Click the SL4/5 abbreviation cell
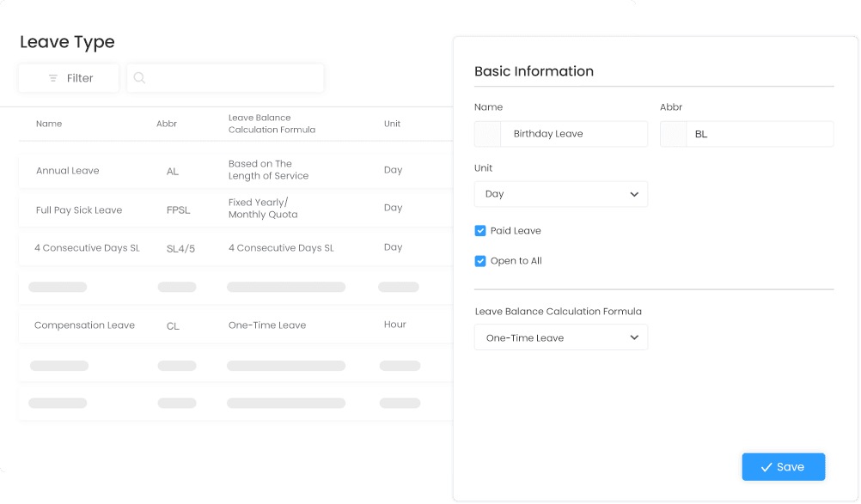Image resolution: width=861 pixels, height=504 pixels. [x=180, y=248]
